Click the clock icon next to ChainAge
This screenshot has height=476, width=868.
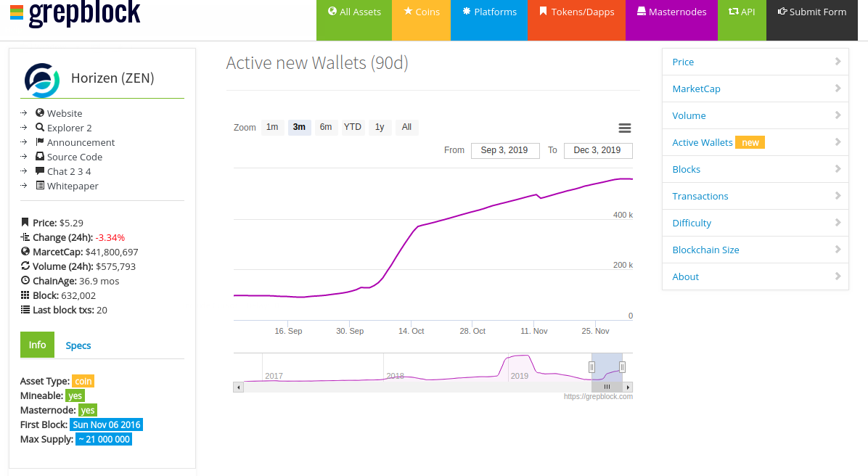pos(25,281)
